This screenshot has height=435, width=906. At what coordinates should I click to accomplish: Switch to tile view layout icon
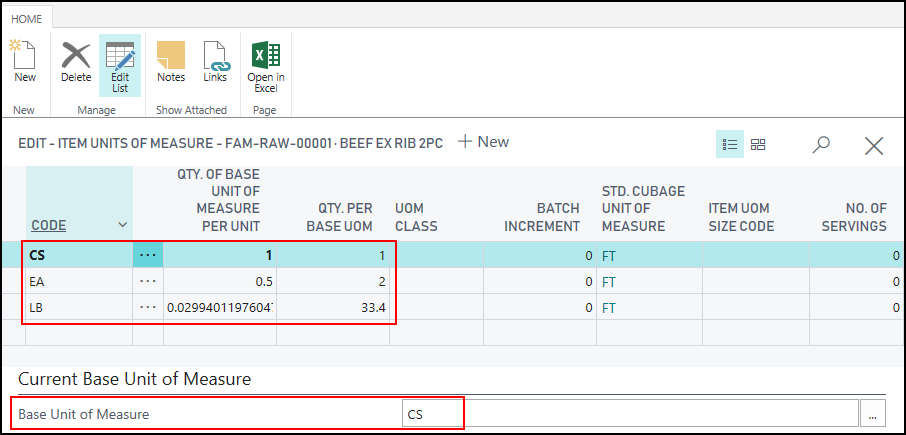pyautogui.click(x=758, y=145)
